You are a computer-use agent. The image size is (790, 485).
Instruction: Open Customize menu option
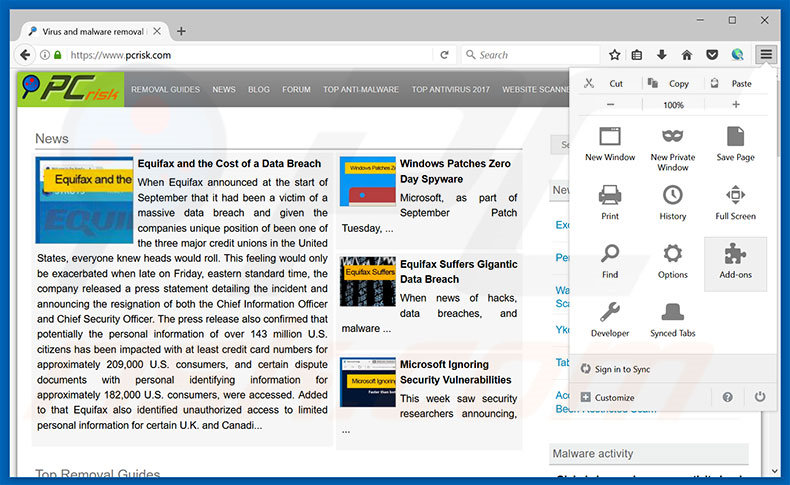(607, 397)
